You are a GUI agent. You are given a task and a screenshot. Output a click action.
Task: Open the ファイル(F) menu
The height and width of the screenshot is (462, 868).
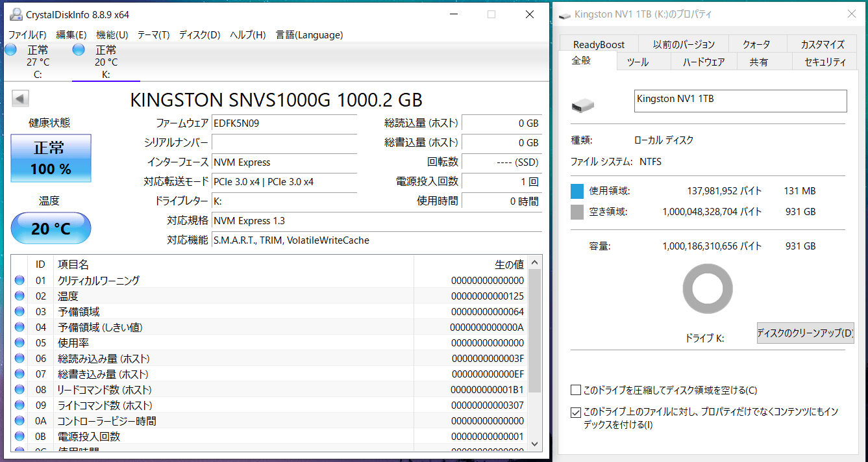(x=27, y=35)
